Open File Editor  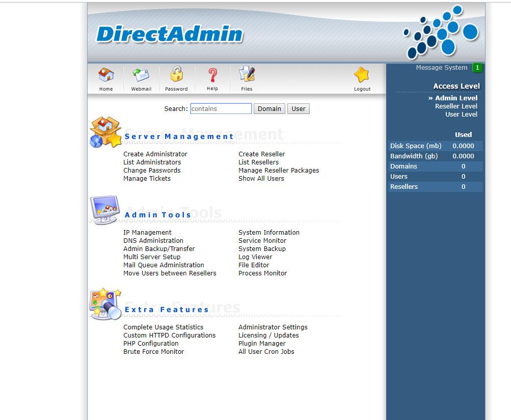(x=254, y=265)
